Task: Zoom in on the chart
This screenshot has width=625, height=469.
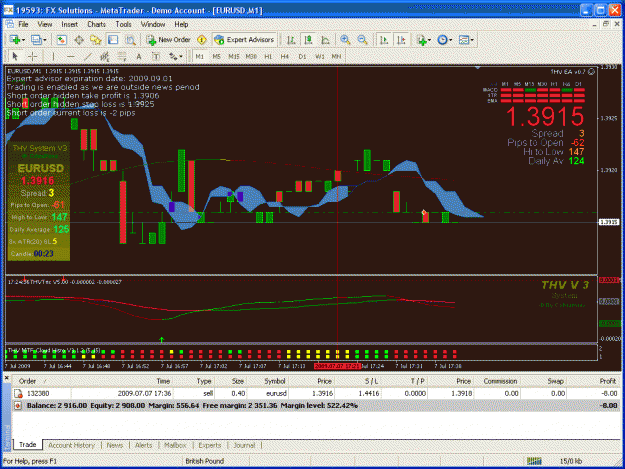Action: (x=345, y=40)
